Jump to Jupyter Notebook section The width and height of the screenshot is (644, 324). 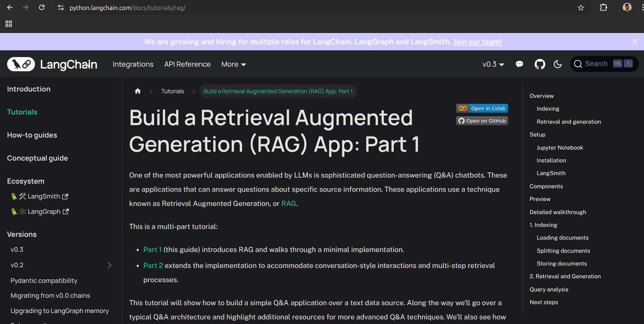tap(560, 147)
